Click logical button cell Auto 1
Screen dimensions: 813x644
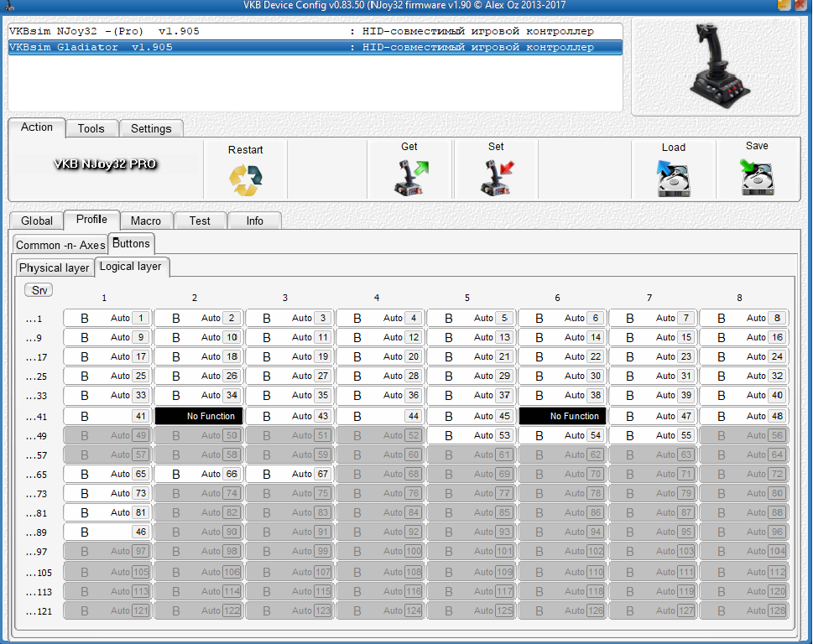(107, 318)
